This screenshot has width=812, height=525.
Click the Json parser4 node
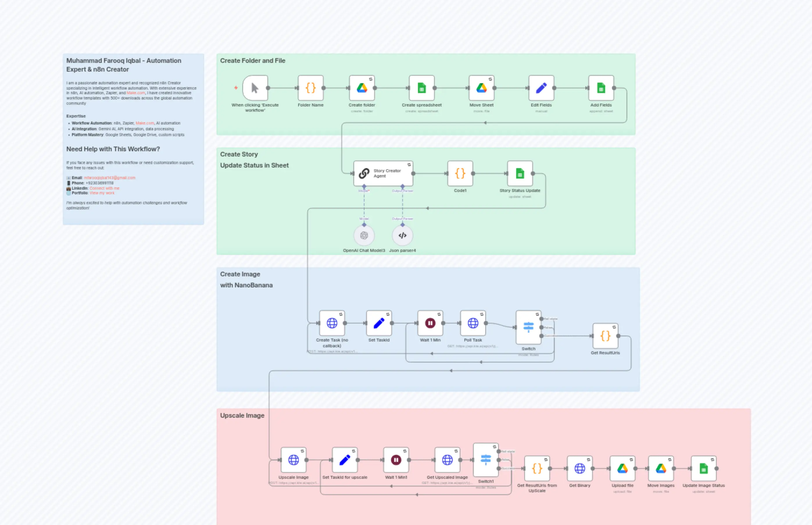[x=402, y=235]
